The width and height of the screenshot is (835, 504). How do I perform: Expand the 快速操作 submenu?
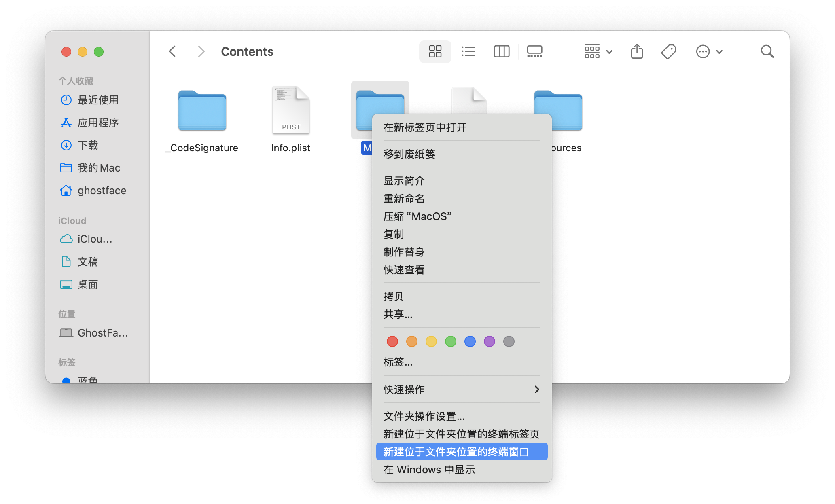pyautogui.click(x=461, y=390)
